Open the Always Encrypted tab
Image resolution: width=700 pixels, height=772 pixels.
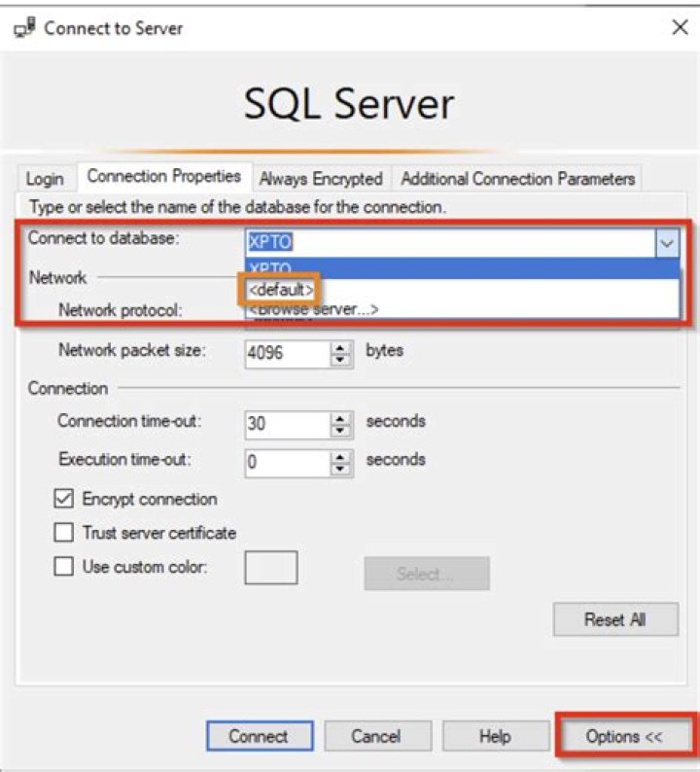(x=322, y=178)
